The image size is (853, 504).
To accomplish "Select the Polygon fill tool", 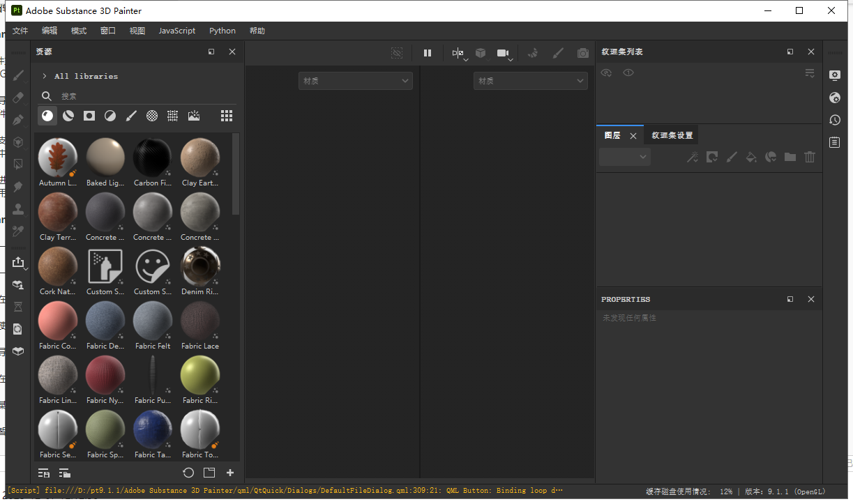I will (18, 142).
